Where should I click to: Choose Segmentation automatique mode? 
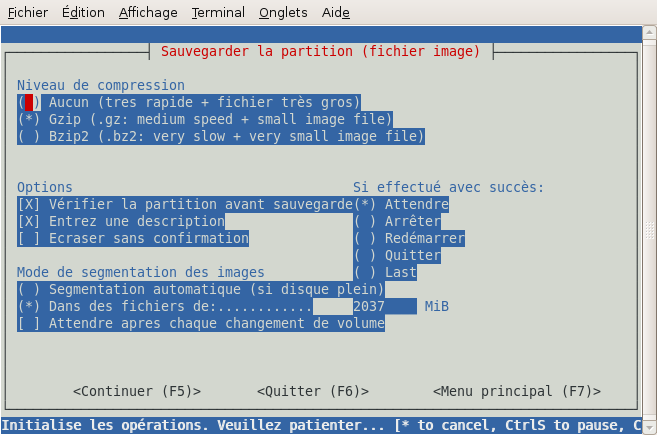(201, 290)
